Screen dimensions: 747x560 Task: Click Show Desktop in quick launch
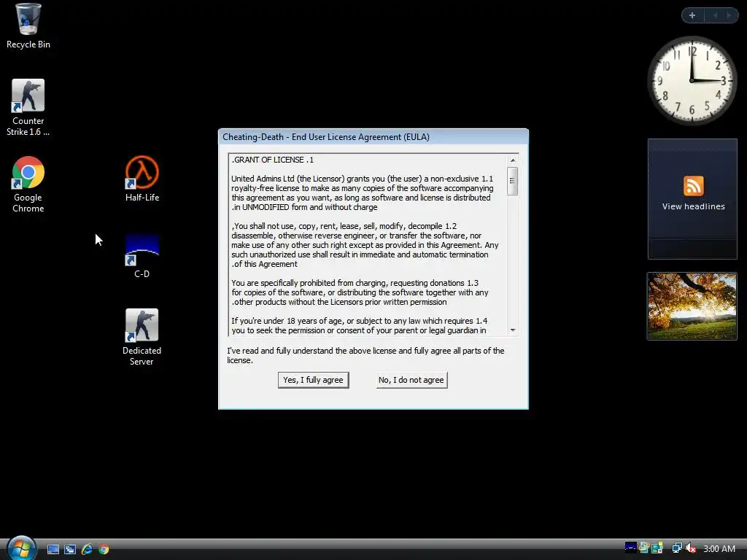(x=53, y=549)
